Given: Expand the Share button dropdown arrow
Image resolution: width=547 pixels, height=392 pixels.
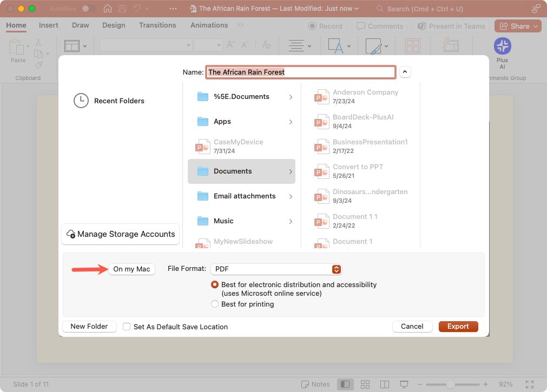Looking at the screenshot, I should coord(536,26).
